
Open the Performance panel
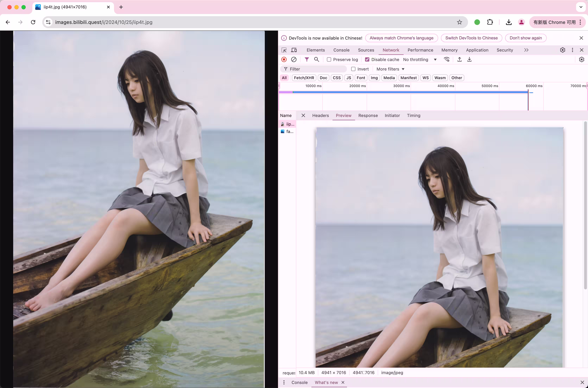pyautogui.click(x=420, y=50)
